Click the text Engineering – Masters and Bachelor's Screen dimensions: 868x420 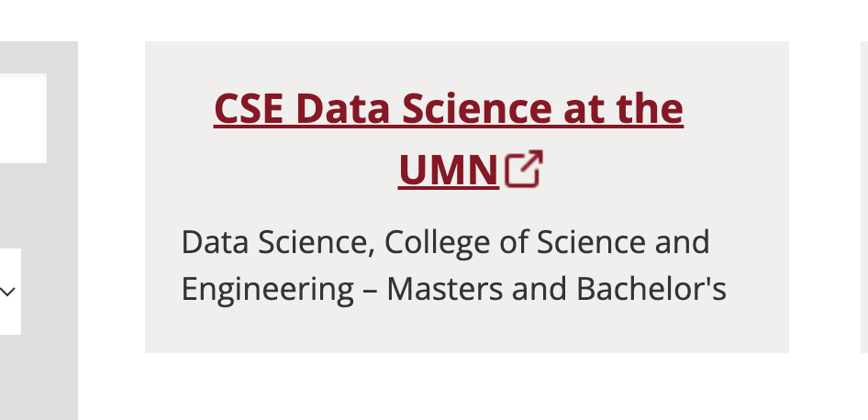click(x=453, y=289)
